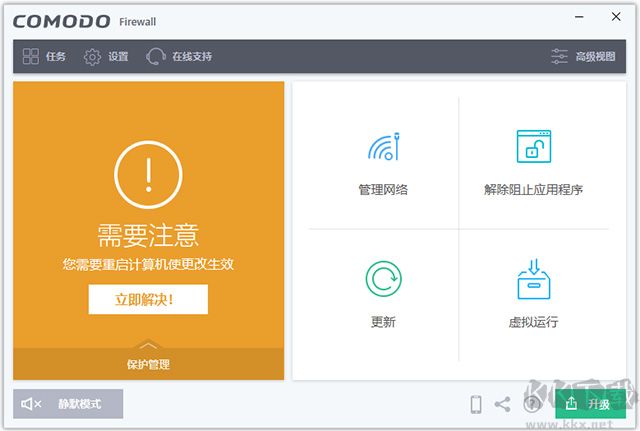The height and width of the screenshot is (431, 640).
Task: Open 在线支持 headset icon
Action: (x=156, y=56)
